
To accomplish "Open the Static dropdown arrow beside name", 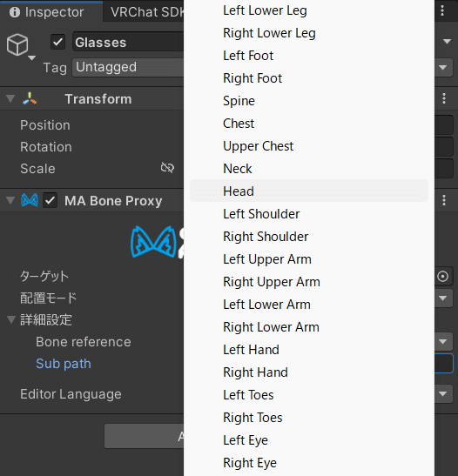I will (447, 41).
